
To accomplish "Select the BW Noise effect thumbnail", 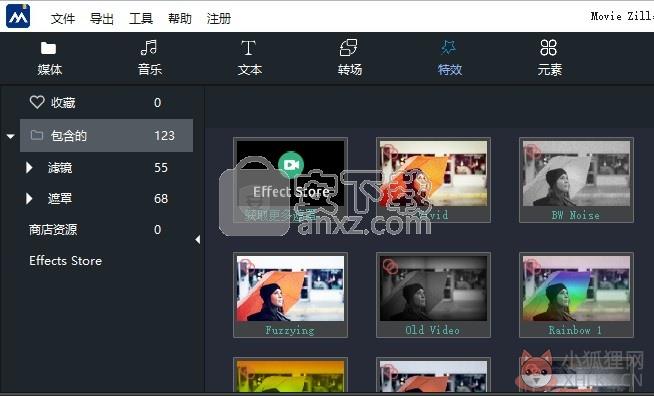I will [576, 180].
